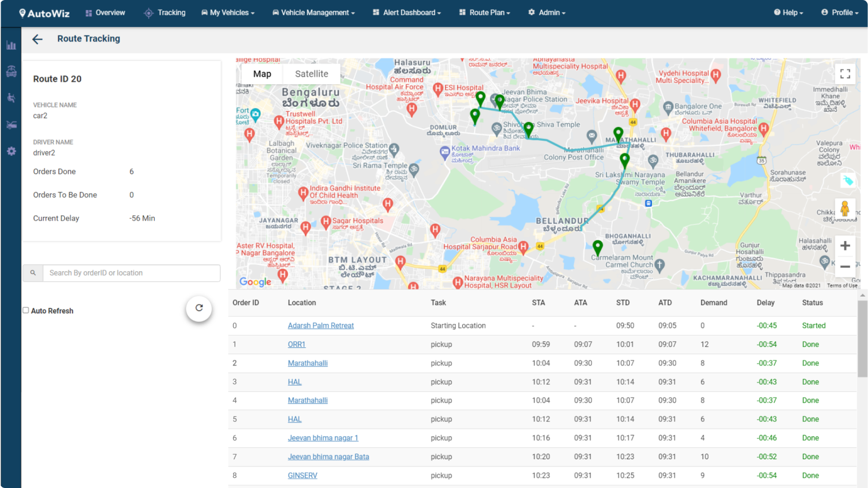Open the settings gear in the sidebar
Image resolution: width=868 pixels, height=488 pixels.
click(x=11, y=151)
